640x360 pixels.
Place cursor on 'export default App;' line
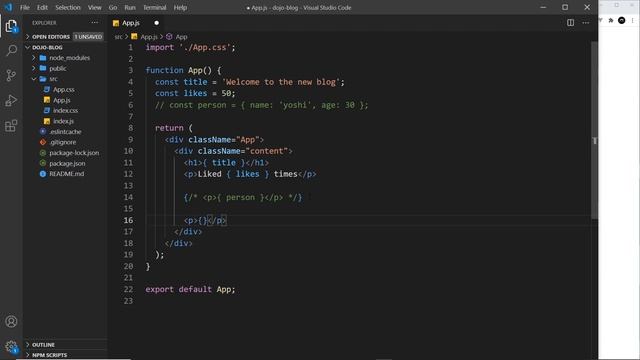click(190, 289)
